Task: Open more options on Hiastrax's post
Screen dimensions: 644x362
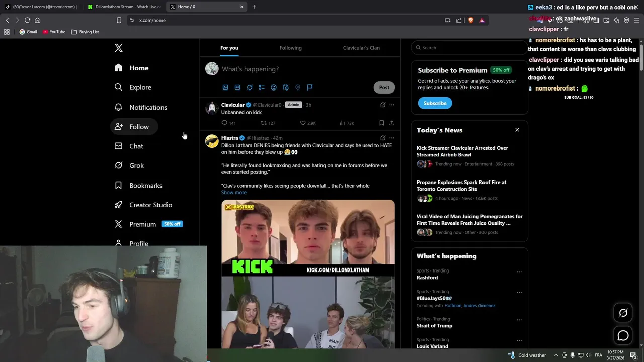Action: (x=392, y=138)
